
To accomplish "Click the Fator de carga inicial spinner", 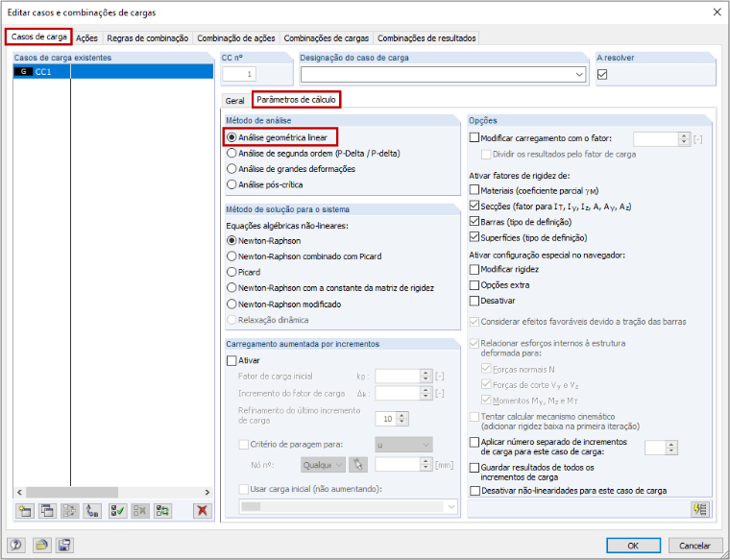I will pos(426,377).
